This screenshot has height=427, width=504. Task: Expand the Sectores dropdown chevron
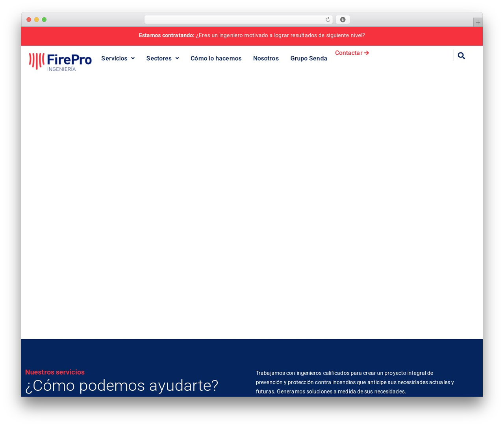pyautogui.click(x=177, y=58)
